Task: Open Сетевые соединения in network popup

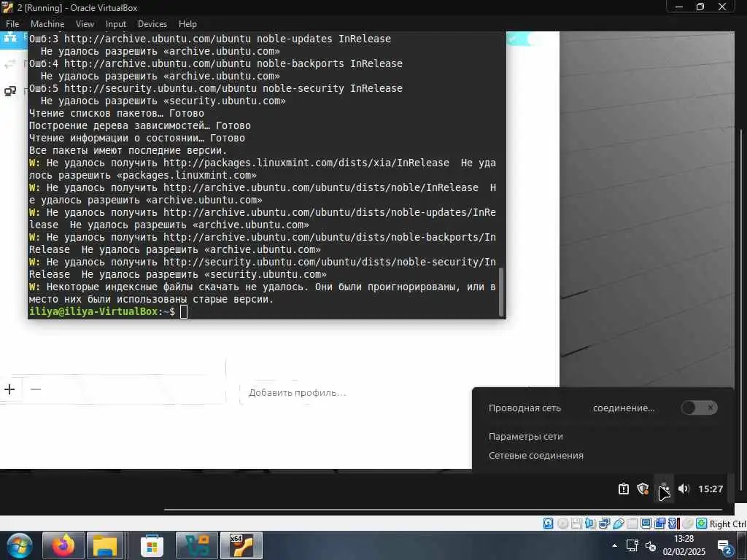Action: pos(536,455)
